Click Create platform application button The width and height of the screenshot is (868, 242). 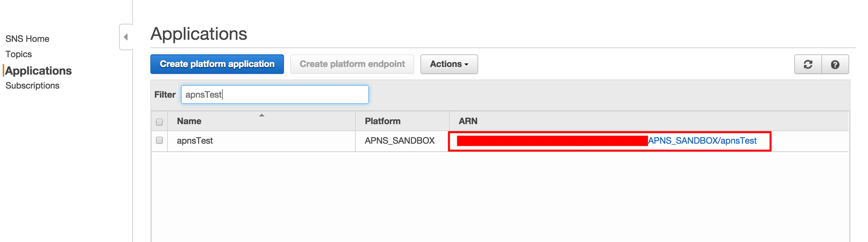click(x=217, y=64)
